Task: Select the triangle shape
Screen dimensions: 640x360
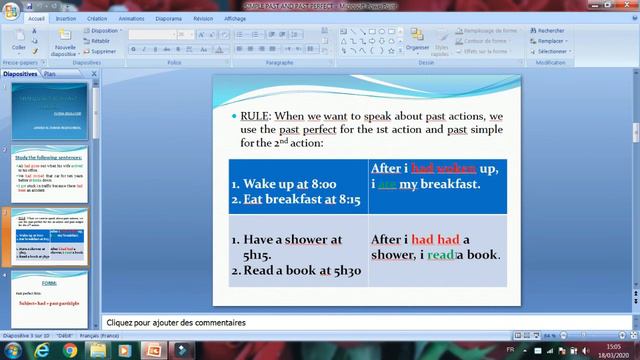Action: [343, 41]
